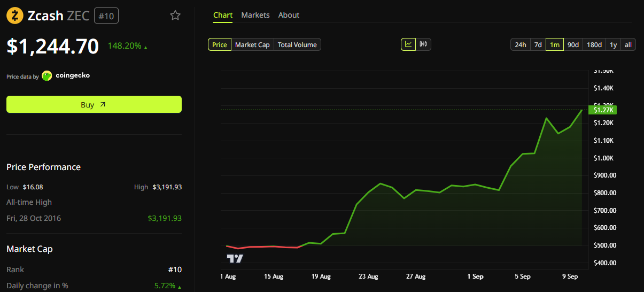
Task: Click the Price Performance heading
Action: 43,167
